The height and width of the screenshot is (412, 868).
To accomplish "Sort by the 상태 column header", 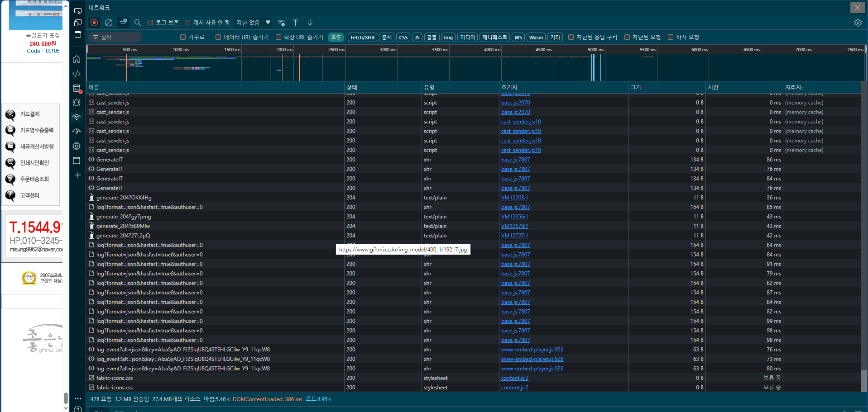I will (383, 87).
